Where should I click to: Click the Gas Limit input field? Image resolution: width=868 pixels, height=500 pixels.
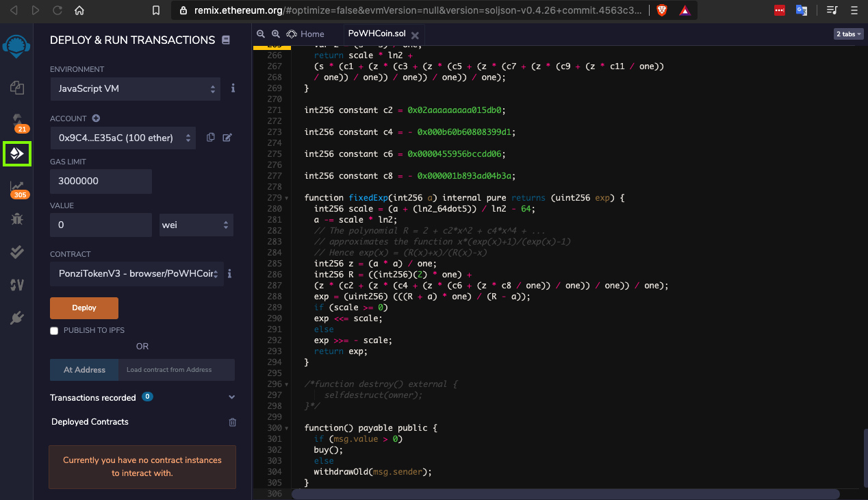(x=101, y=182)
